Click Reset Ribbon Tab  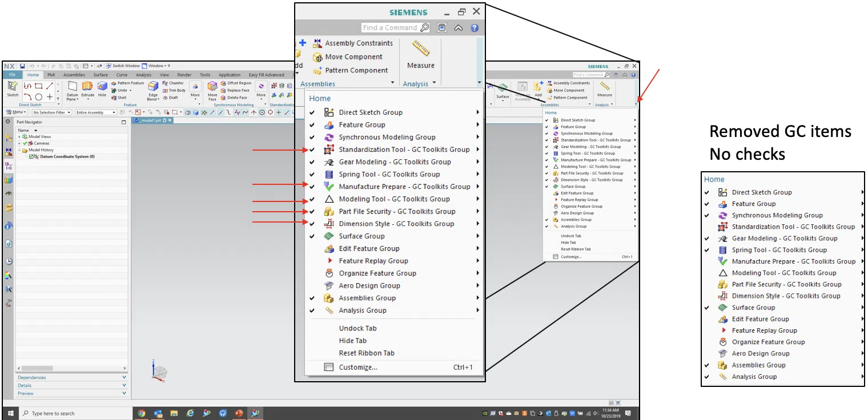tap(367, 353)
